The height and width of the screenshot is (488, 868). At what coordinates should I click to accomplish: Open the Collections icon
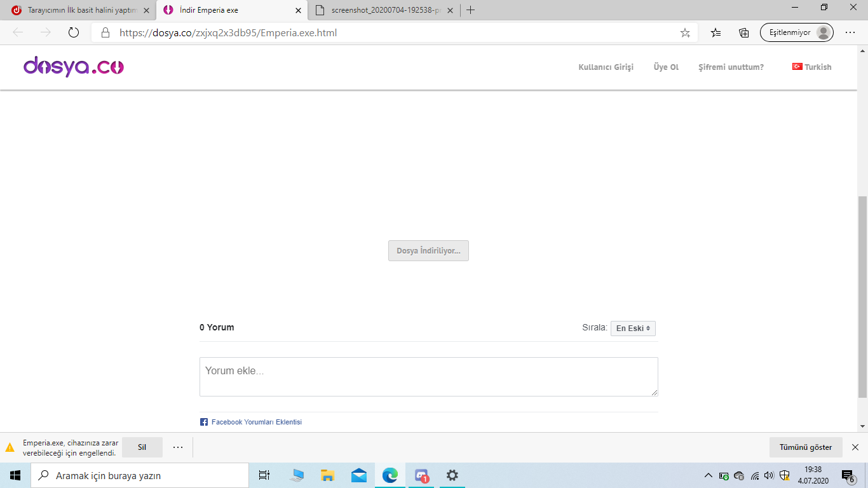(744, 32)
